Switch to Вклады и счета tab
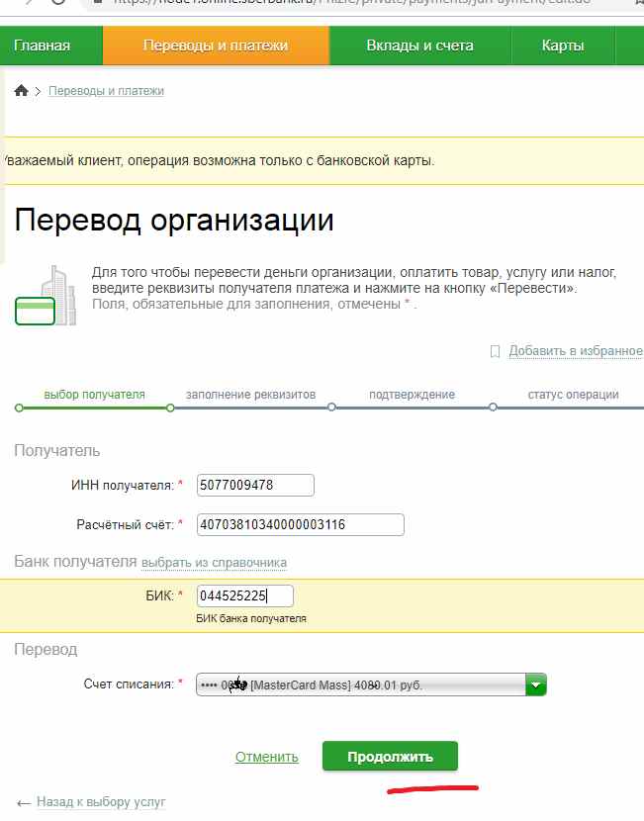This screenshot has width=644, height=821. [x=419, y=46]
